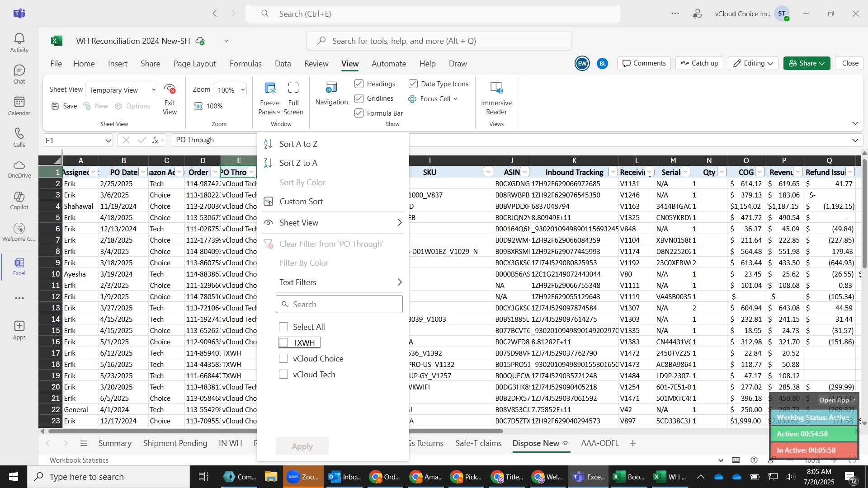Toggle the Headings checkbox
Screen dimensions: 868x488
pos(359,84)
